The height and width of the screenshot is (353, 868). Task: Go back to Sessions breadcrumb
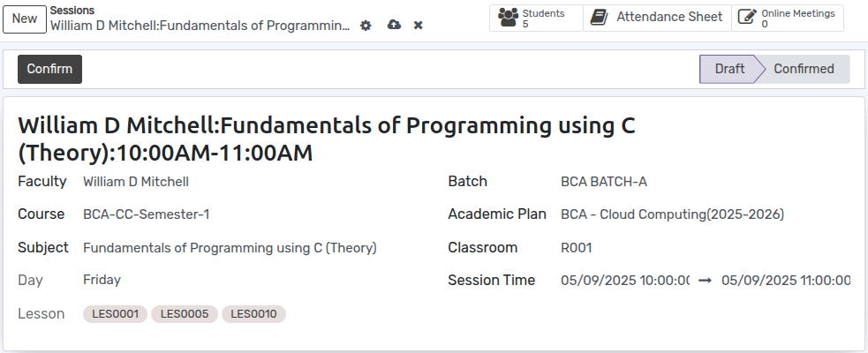pyautogui.click(x=72, y=11)
